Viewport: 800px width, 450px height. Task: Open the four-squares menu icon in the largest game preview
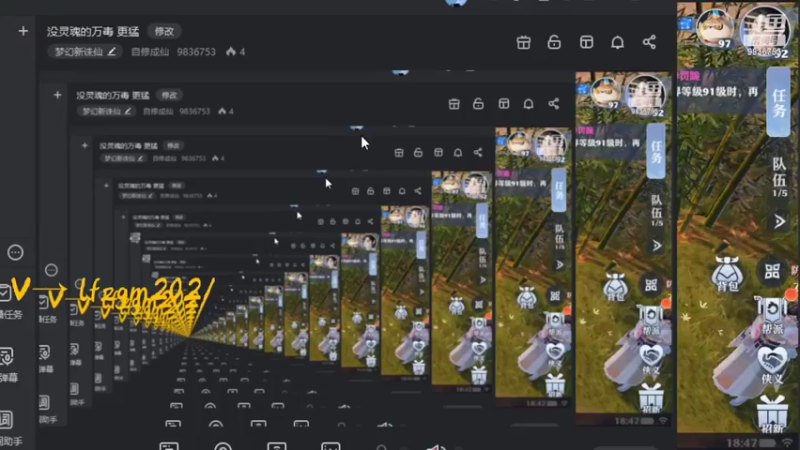(x=772, y=271)
